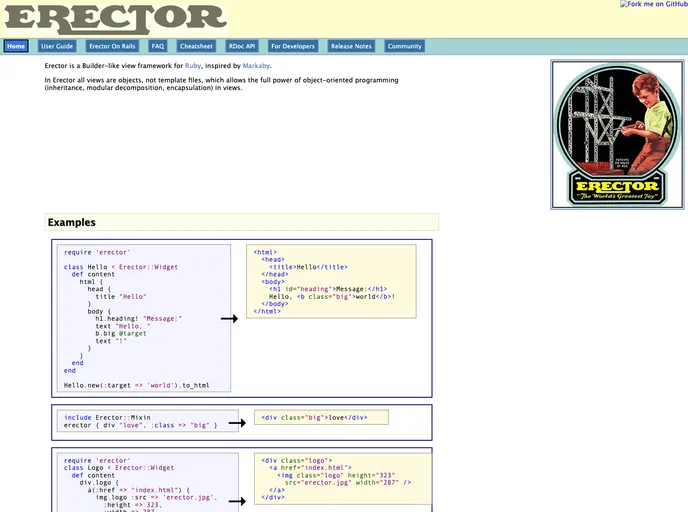The image size is (688, 512).
Task: Follow the Ruby link
Action: click(193, 66)
